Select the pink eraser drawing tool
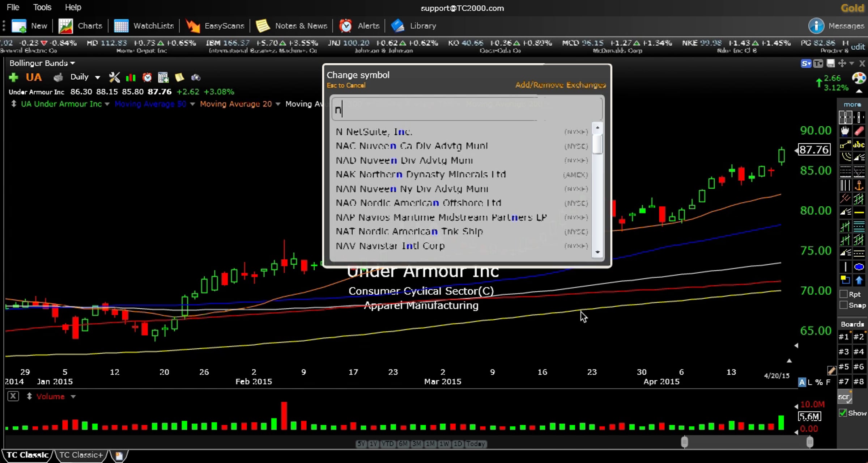 (859, 131)
